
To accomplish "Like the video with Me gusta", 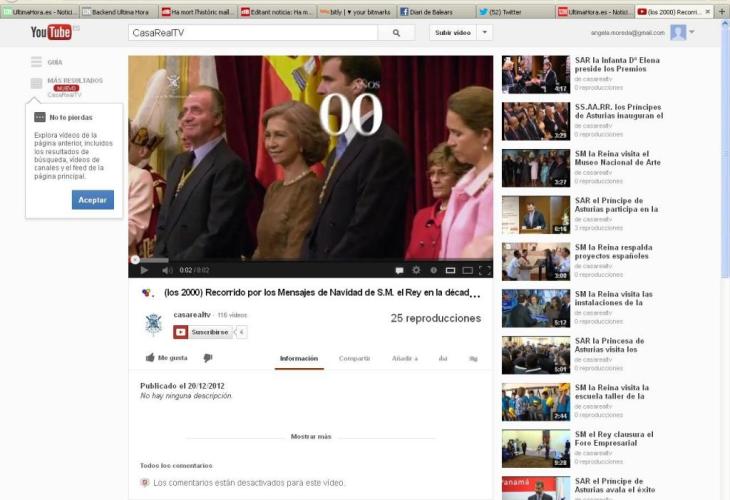I will pyautogui.click(x=166, y=357).
